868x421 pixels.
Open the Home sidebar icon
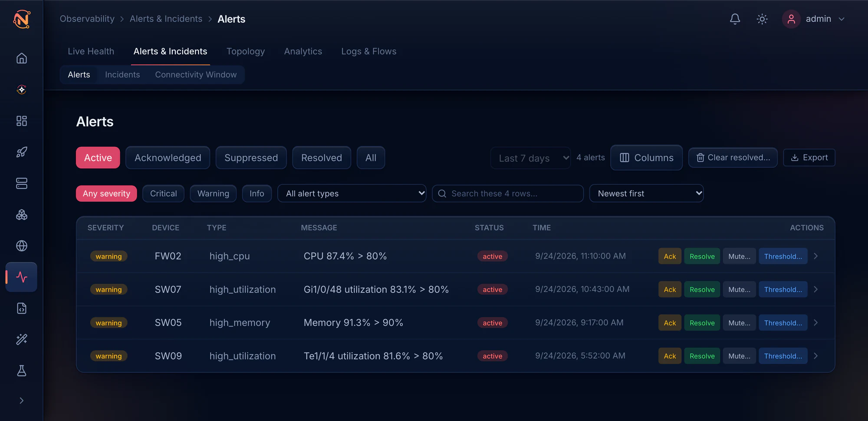pos(22,58)
